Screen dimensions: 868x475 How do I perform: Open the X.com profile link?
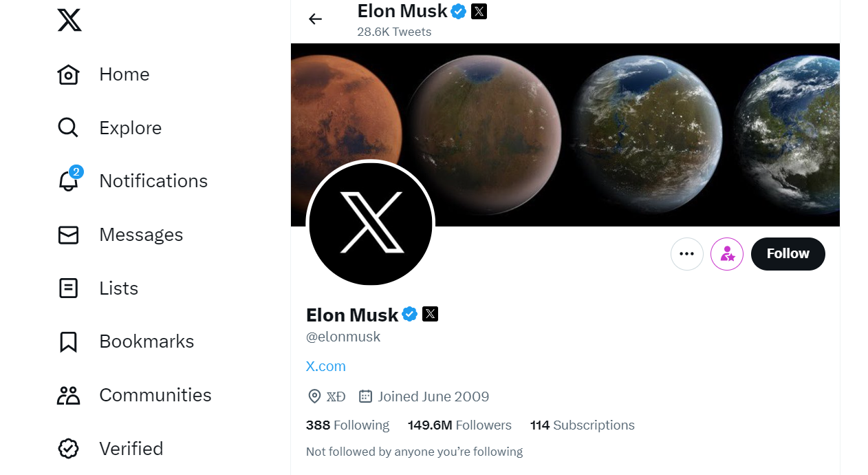pos(326,366)
